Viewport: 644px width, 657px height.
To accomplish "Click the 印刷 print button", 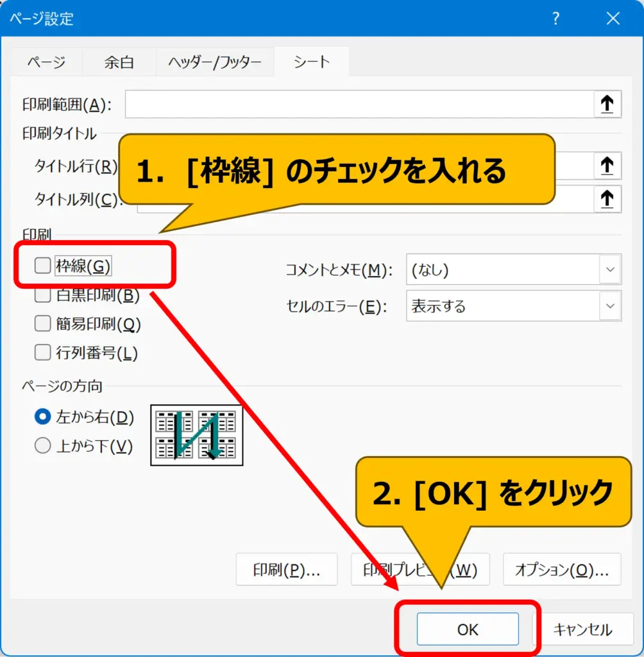I will coord(286,569).
